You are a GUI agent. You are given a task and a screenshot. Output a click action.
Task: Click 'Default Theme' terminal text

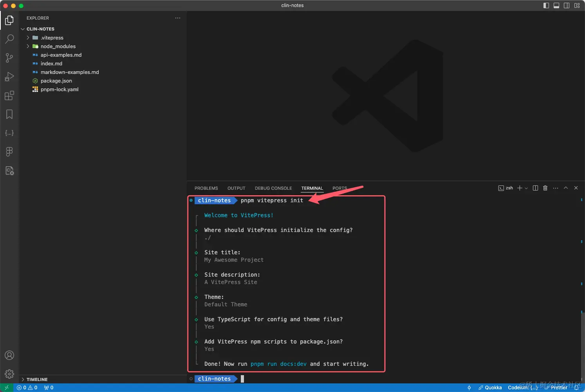226,304
